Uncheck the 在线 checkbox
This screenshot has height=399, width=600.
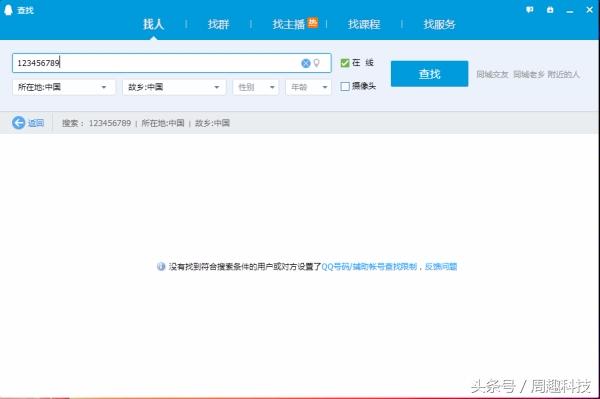[x=345, y=63]
